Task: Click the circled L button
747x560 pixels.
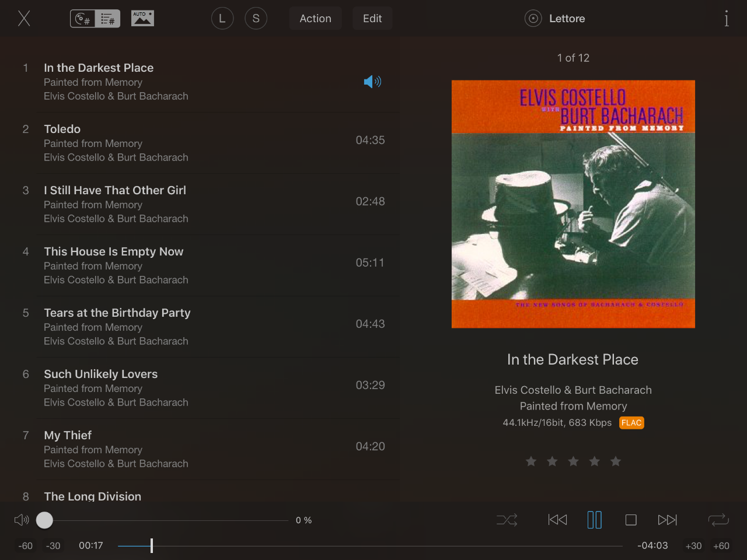Action: click(222, 19)
